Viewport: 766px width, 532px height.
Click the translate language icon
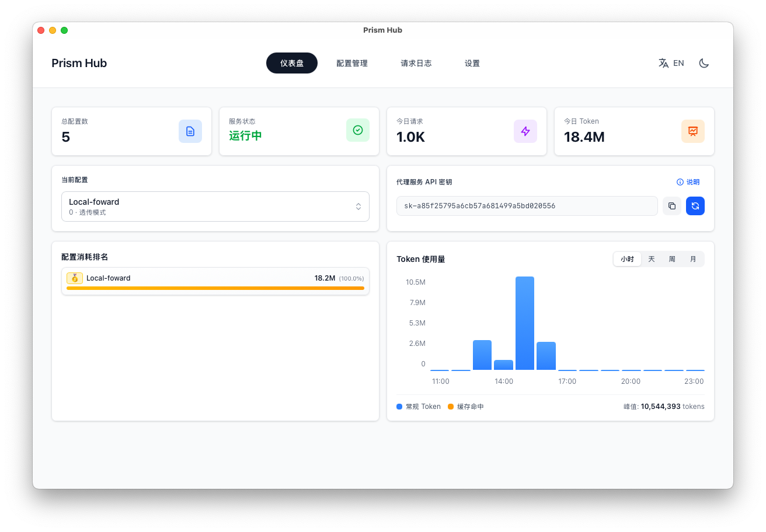664,63
